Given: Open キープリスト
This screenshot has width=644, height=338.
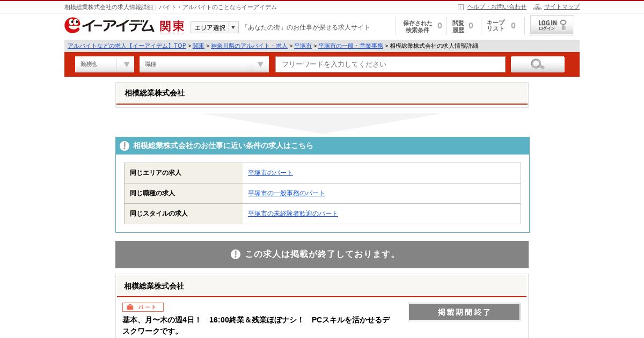Looking at the screenshot, I should click(x=501, y=26).
